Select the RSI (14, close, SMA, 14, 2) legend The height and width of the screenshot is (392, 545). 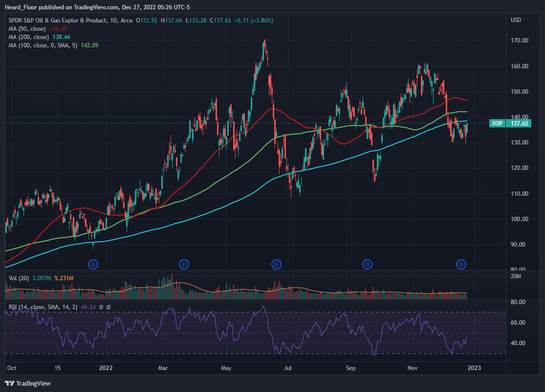tap(43, 307)
